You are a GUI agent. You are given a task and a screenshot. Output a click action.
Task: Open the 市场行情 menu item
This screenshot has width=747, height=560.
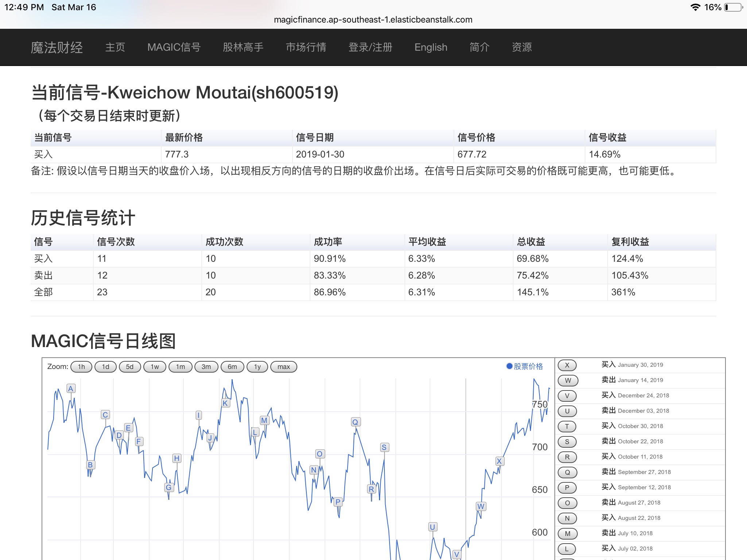(x=306, y=47)
